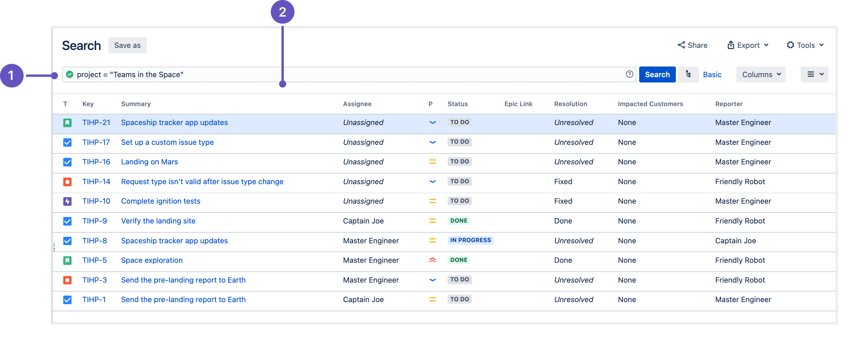Click the Task icon beside TIHP-17
This screenshot has width=868, height=363.
[67, 142]
